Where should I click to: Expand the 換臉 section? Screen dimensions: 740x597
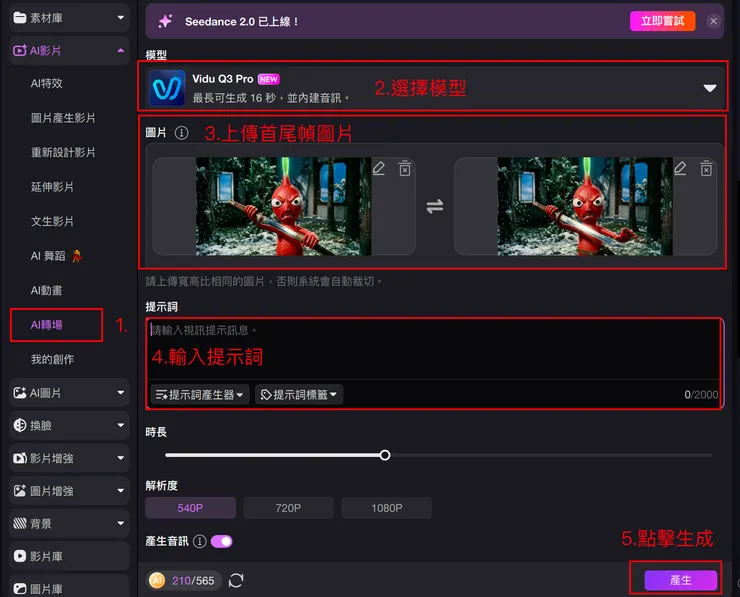click(x=121, y=425)
